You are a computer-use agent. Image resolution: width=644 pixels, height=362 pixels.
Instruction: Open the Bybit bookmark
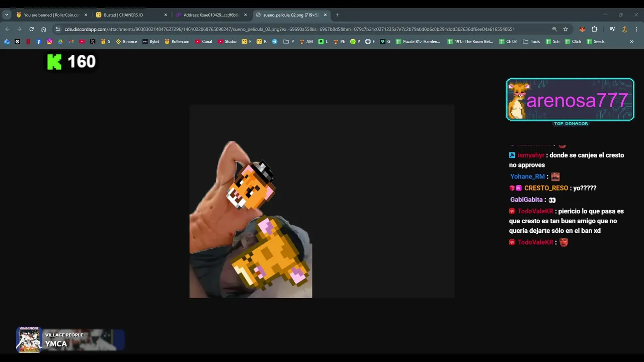coord(151,42)
